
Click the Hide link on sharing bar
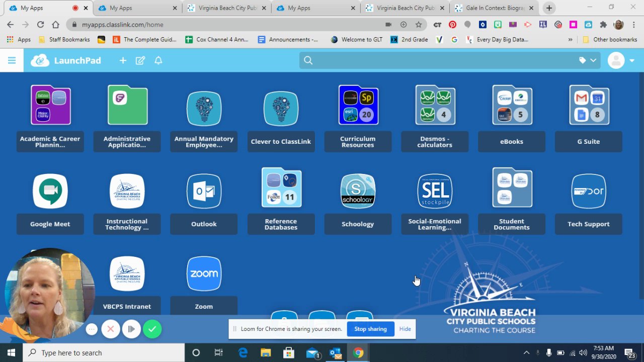click(405, 329)
